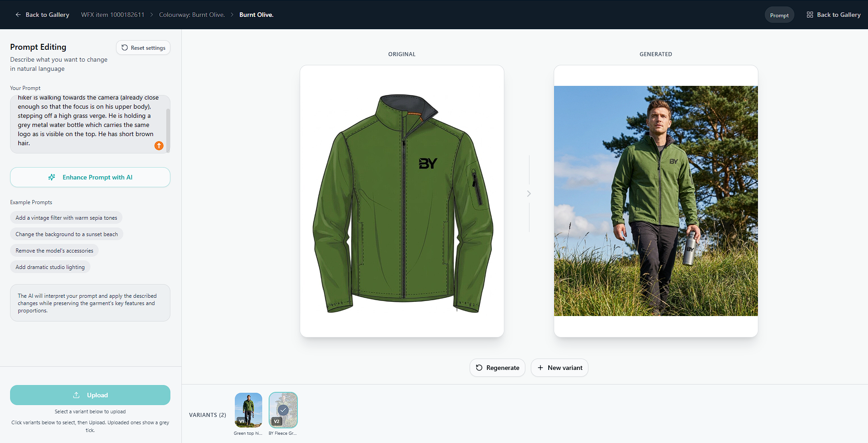Image resolution: width=868 pixels, height=443 pixels.
Task: Create a New variant
Action: tap(560, 368)
